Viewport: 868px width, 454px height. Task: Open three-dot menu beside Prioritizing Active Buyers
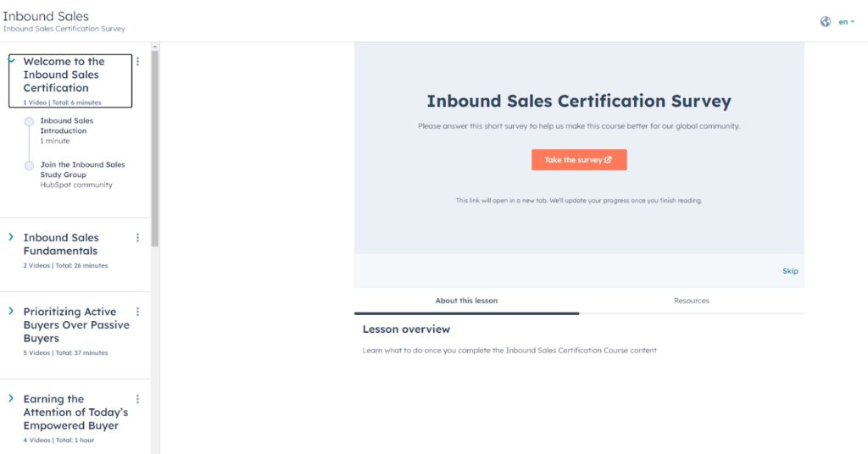138,312
